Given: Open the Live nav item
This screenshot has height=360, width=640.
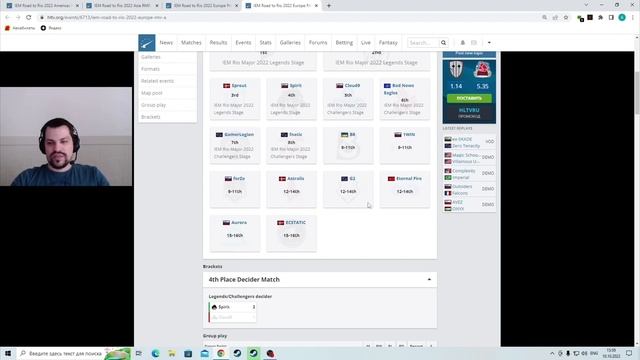Looking at the screenshot, I should point(366,42).
